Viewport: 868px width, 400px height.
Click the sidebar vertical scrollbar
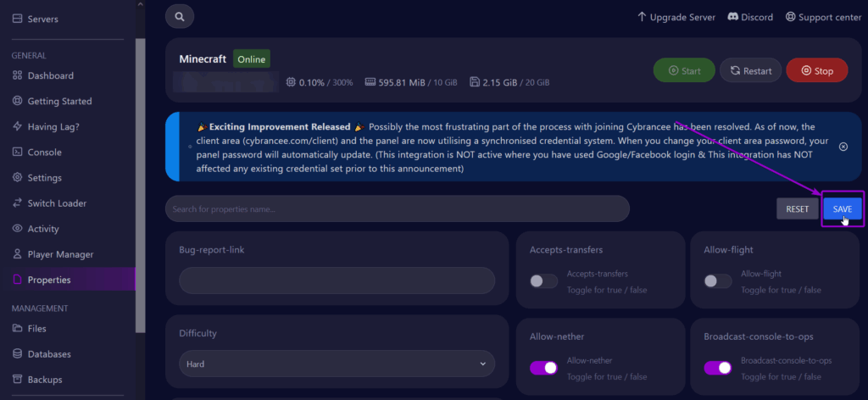[x=140, y=186]
